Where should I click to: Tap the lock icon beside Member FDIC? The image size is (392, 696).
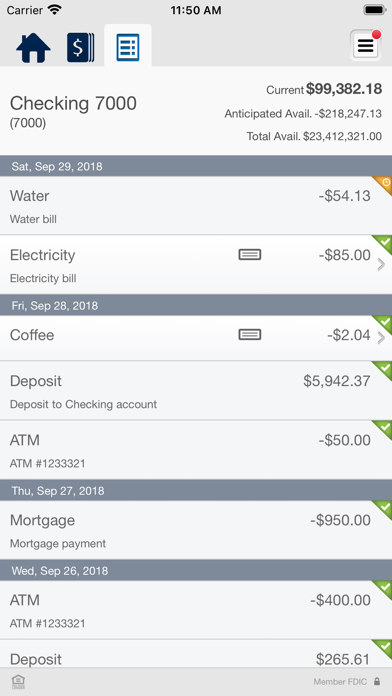tap(376, 681)
